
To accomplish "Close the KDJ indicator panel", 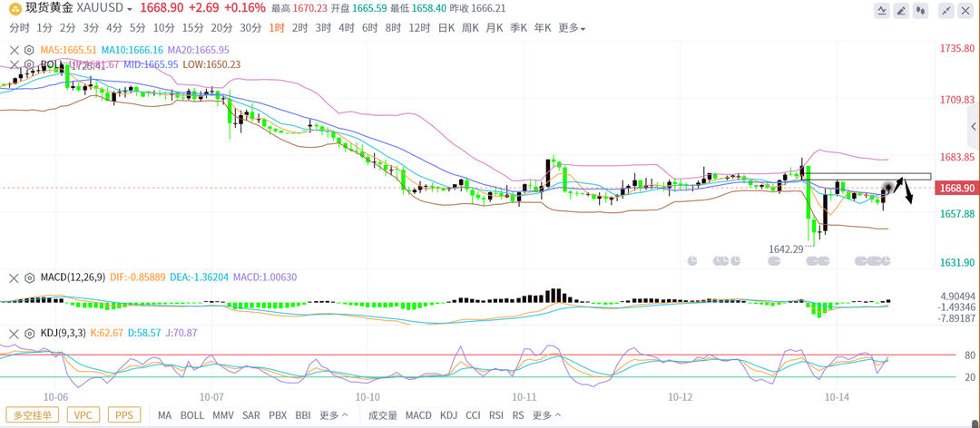I will pyautogui.click(x=14, y=334).
